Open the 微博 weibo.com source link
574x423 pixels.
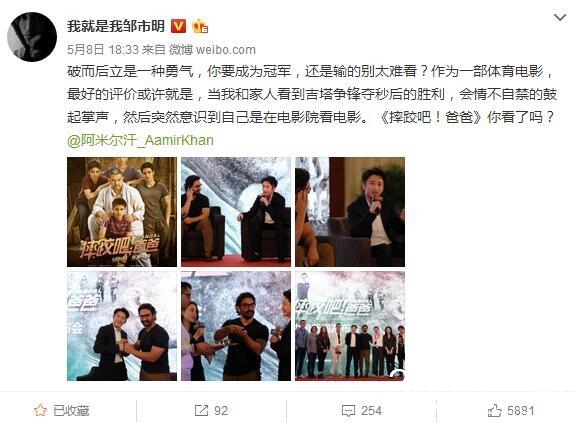click(212, 49)
